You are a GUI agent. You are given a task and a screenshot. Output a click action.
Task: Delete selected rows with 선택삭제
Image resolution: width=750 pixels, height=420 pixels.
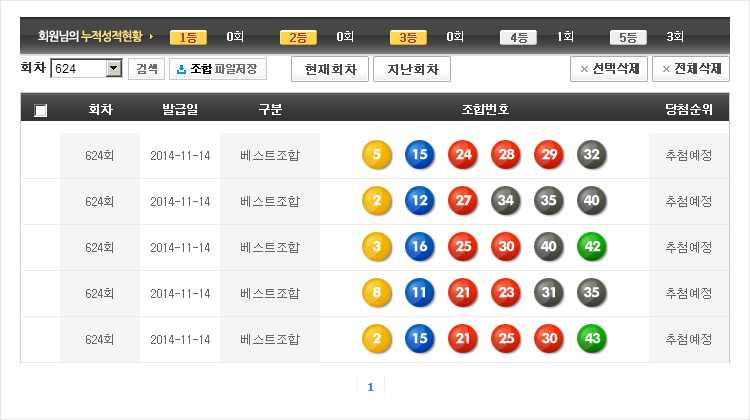[x=608, y=69]
